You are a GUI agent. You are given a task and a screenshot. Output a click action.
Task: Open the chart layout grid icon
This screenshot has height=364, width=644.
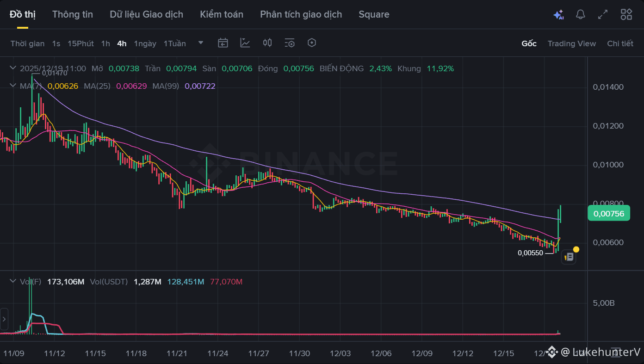(x=626, y=14)
